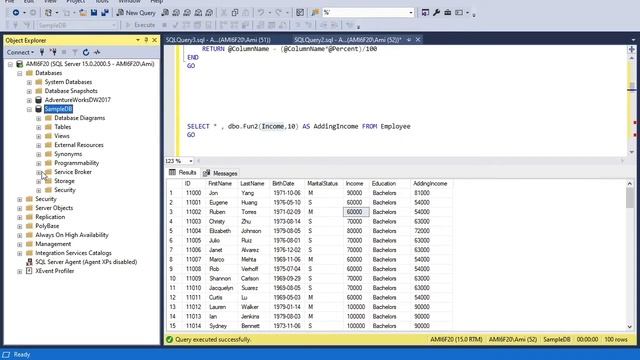This screenshot has width=640, height=360.
Task: Switch to the SQLQuery3.sql tab
Action: tap(218, 40)
